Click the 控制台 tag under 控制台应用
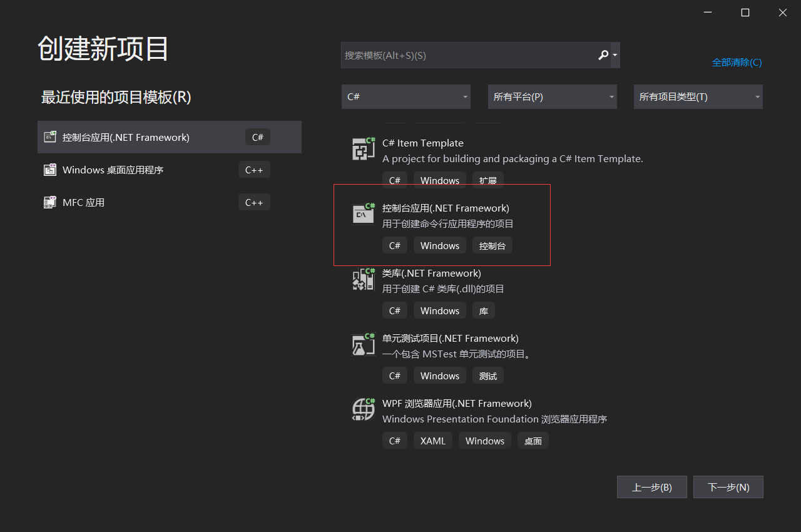 492,245
